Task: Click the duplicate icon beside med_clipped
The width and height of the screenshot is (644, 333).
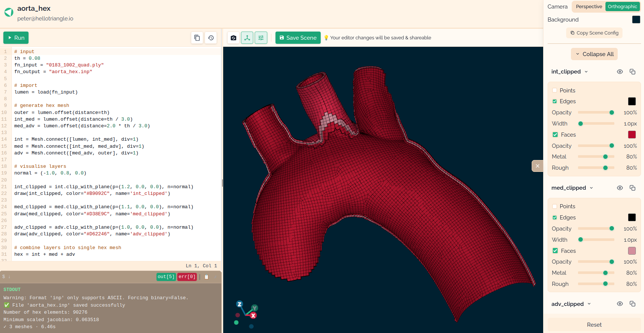Action: (x=633, y=188)
